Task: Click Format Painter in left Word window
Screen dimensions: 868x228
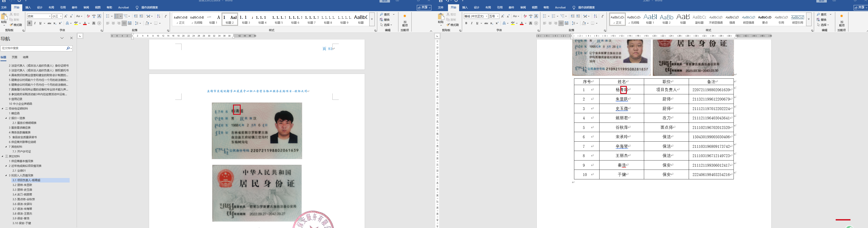Action: 16,25
